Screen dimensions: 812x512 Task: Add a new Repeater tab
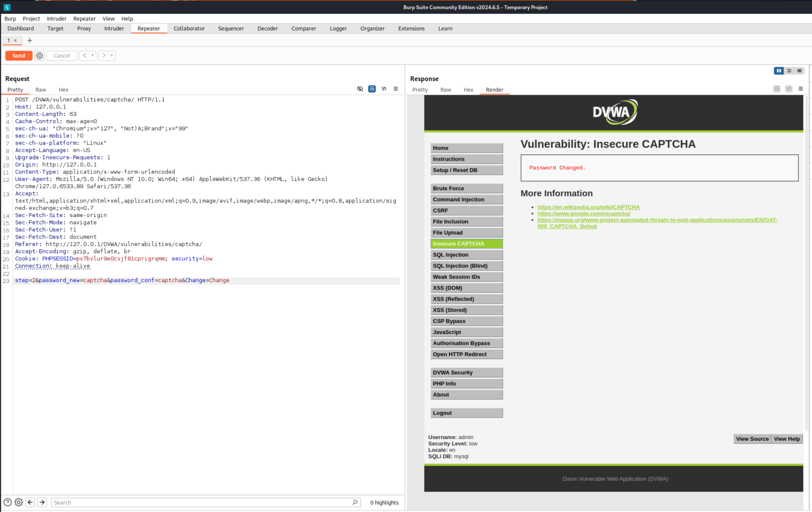click(29, 40)
